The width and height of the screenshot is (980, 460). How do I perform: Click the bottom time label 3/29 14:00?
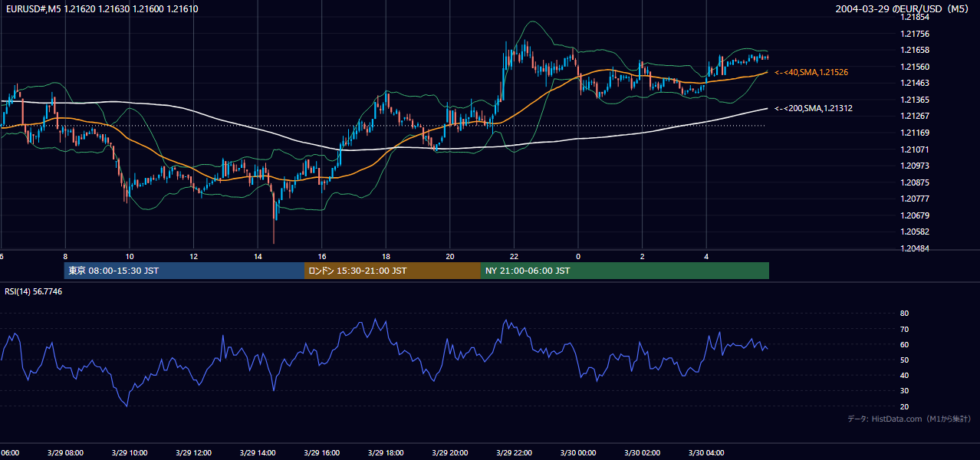coord(258,453)
